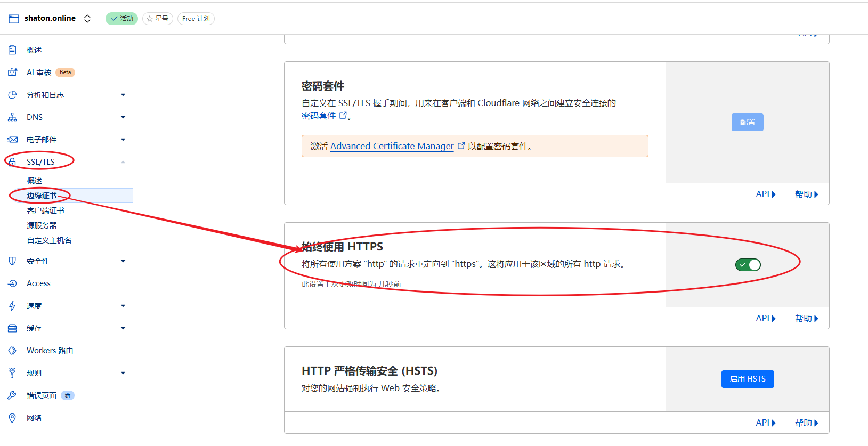The width and height of the screenshot is (868, 446).
Task: Open 源服务器 submenu item
Action: tap(42, 225)
